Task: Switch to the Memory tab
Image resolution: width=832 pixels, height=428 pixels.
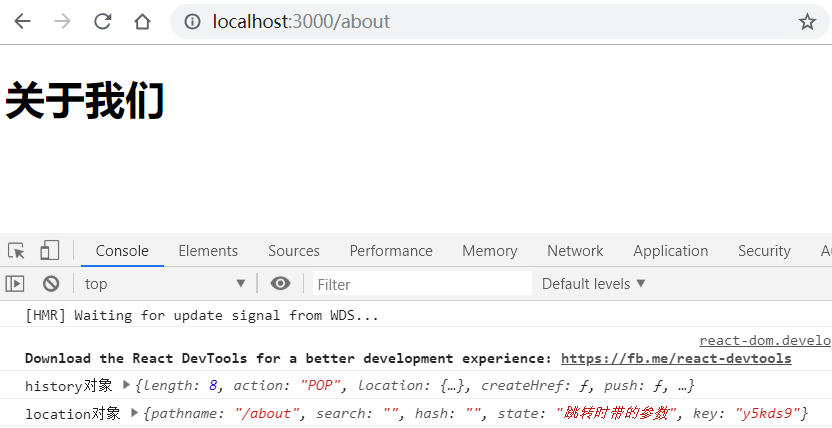Action: (489, 251)
